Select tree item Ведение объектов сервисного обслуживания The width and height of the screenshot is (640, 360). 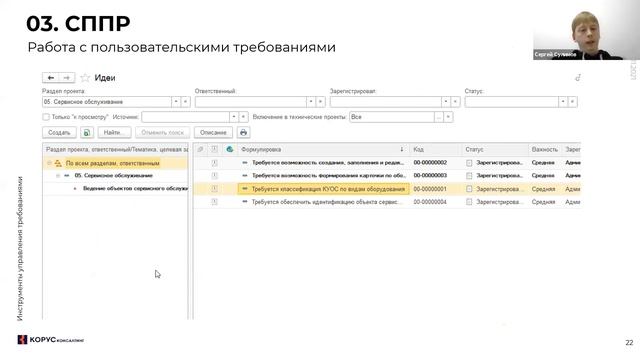135,189
